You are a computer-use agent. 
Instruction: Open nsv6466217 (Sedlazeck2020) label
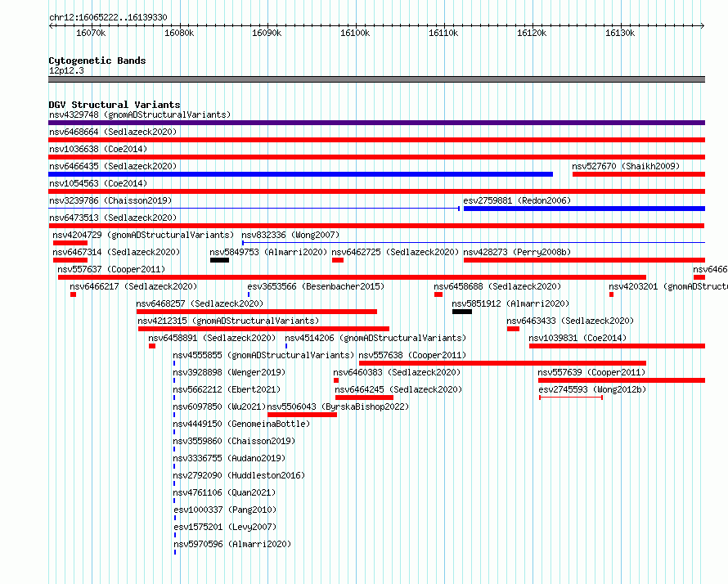(133, 286)
